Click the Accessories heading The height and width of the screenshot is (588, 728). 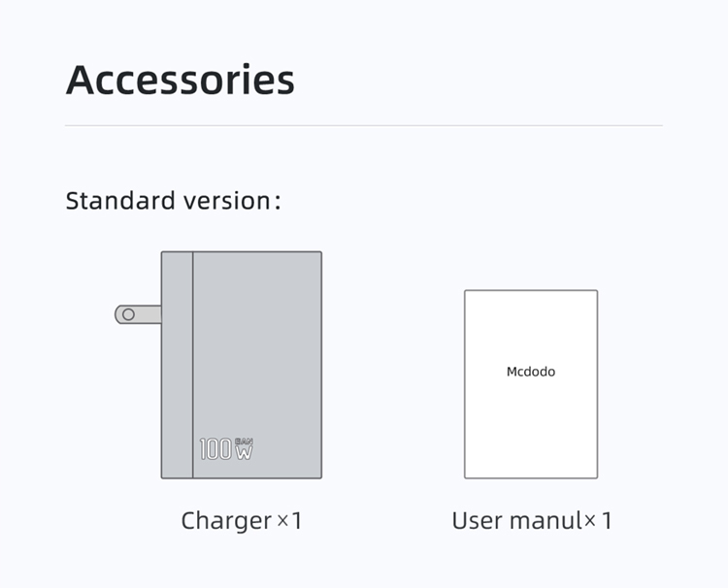(x=181, y=80)
